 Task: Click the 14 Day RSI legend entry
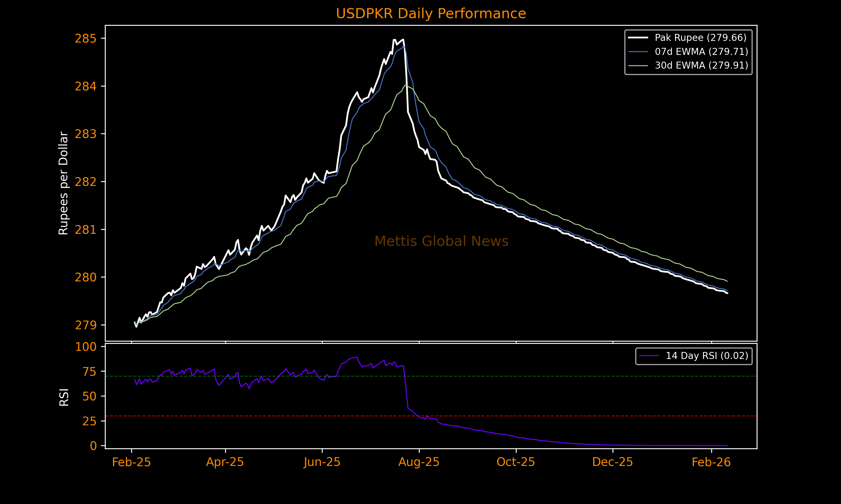(707, 356)
